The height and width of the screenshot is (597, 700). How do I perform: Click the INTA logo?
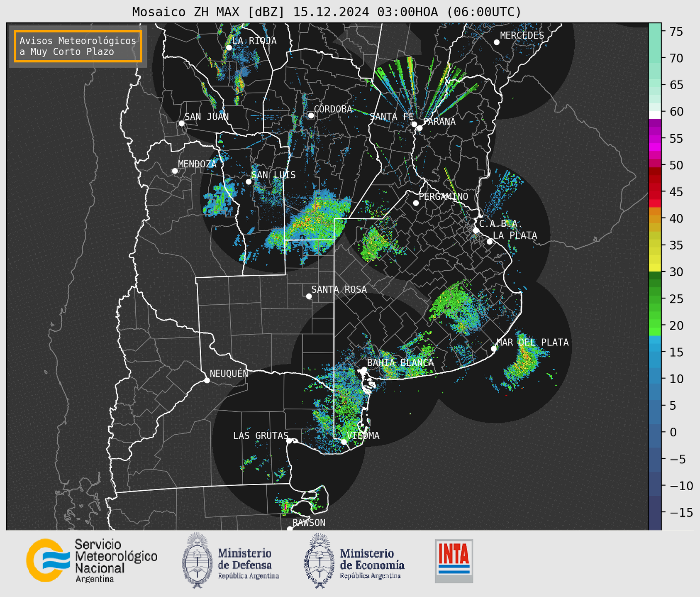click(454, 561)
